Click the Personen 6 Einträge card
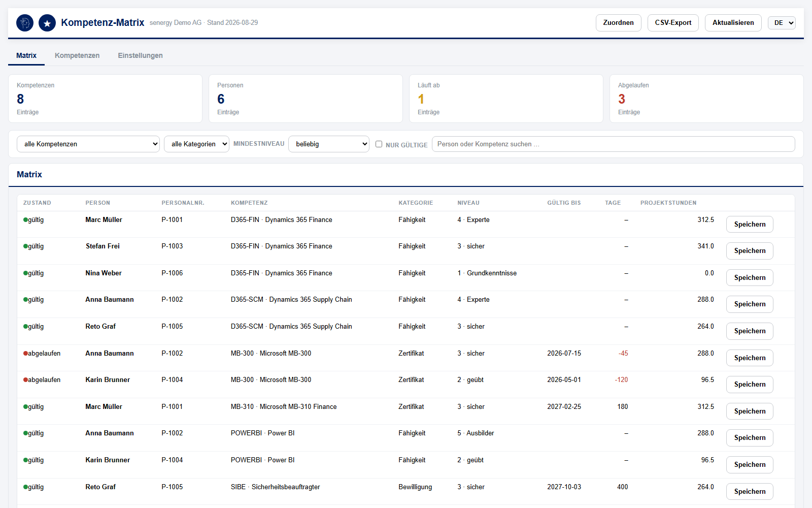Viewport: 812px width, 508px height. (306, 99)
